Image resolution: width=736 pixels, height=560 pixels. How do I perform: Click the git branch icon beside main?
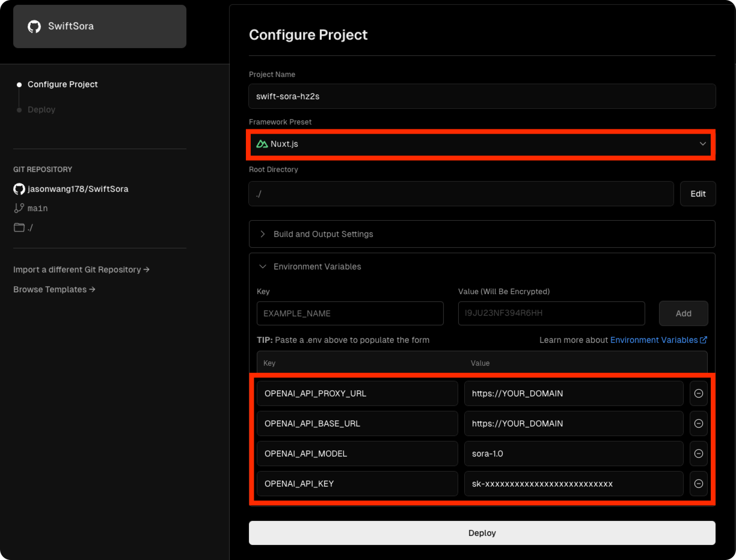[x=19, y=208]
